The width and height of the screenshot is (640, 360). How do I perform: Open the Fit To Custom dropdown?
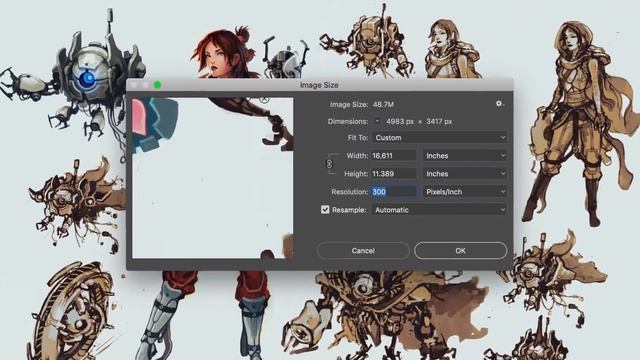click(440, 138)
